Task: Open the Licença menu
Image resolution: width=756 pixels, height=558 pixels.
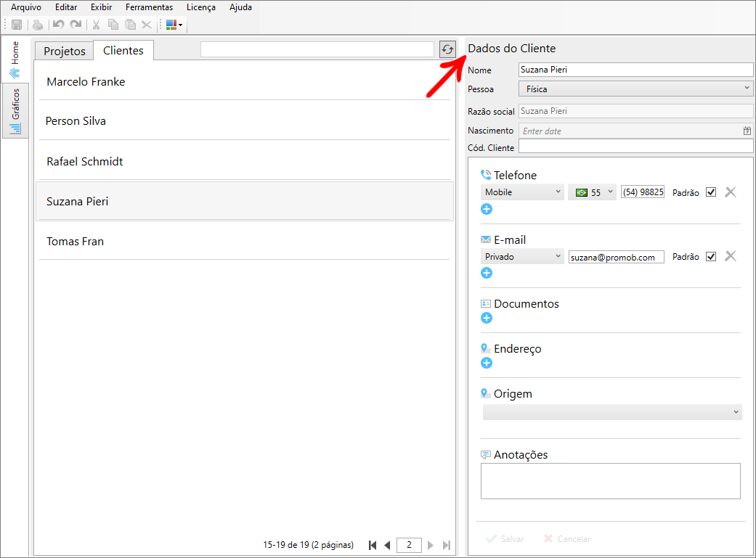Action: point(201,7)
